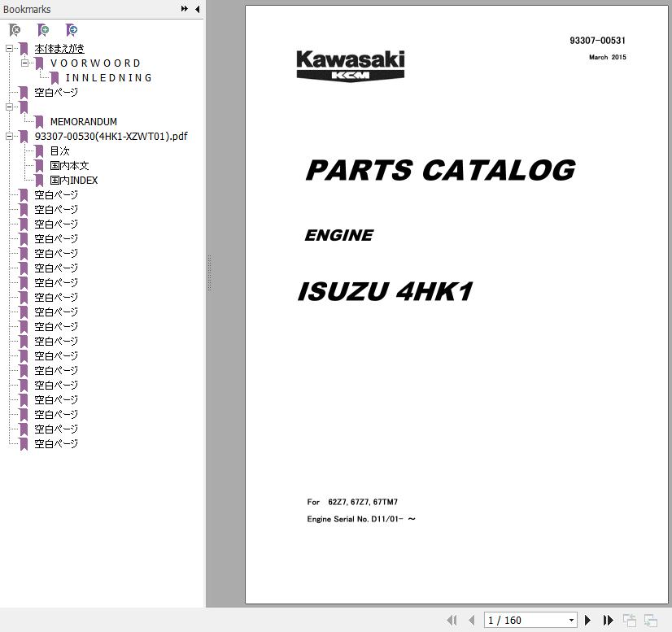Open the INNLEDNING bookmark
This screenshot has height=632, width=672.
[x=109, y=77]
